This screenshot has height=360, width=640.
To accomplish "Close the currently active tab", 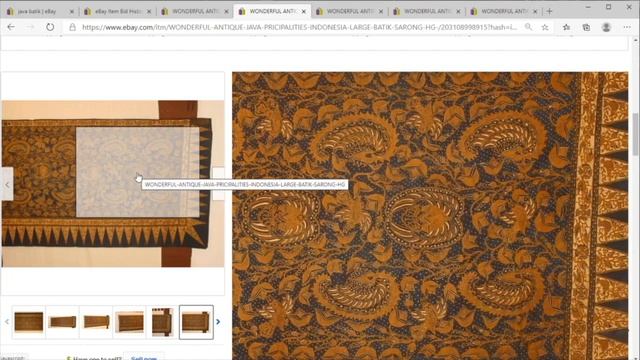I will (x=304, y=12).
